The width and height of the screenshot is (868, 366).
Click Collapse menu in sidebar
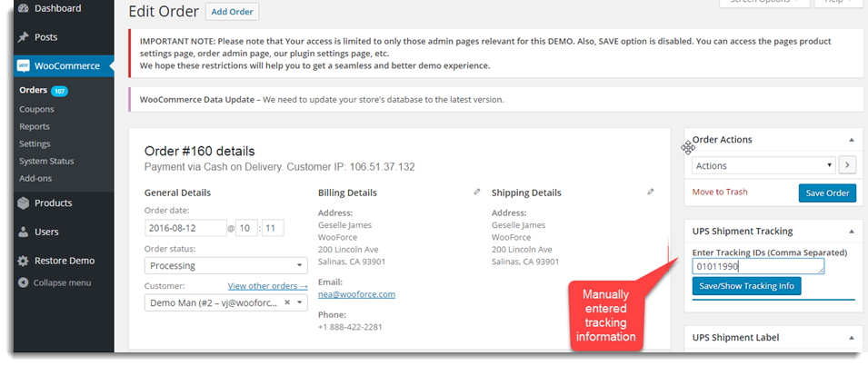point(62,282)
